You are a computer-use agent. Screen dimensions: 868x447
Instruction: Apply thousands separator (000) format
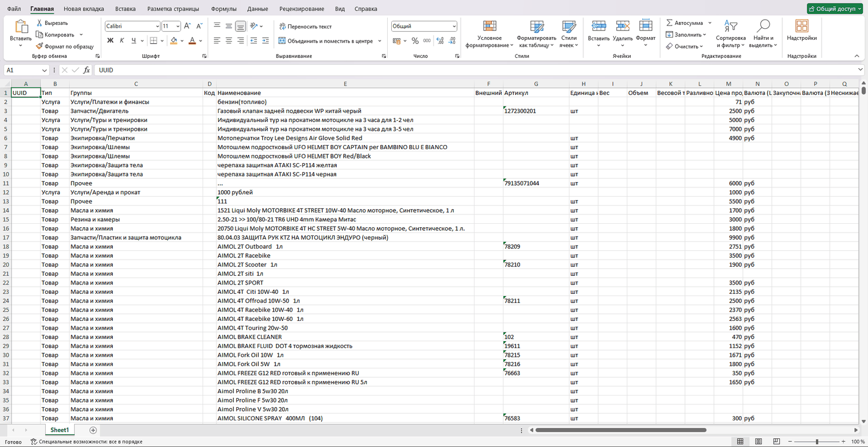click(x=426, y=41)
